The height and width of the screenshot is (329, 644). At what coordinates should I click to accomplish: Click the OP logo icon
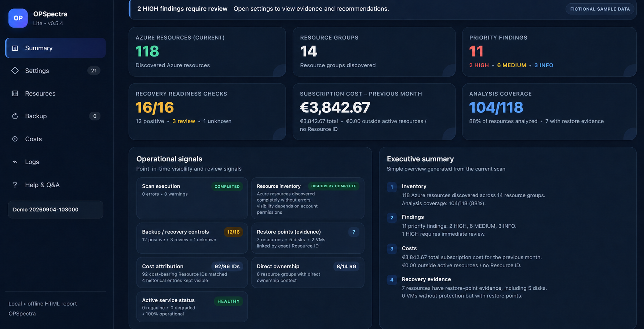[x=18, y=18]
